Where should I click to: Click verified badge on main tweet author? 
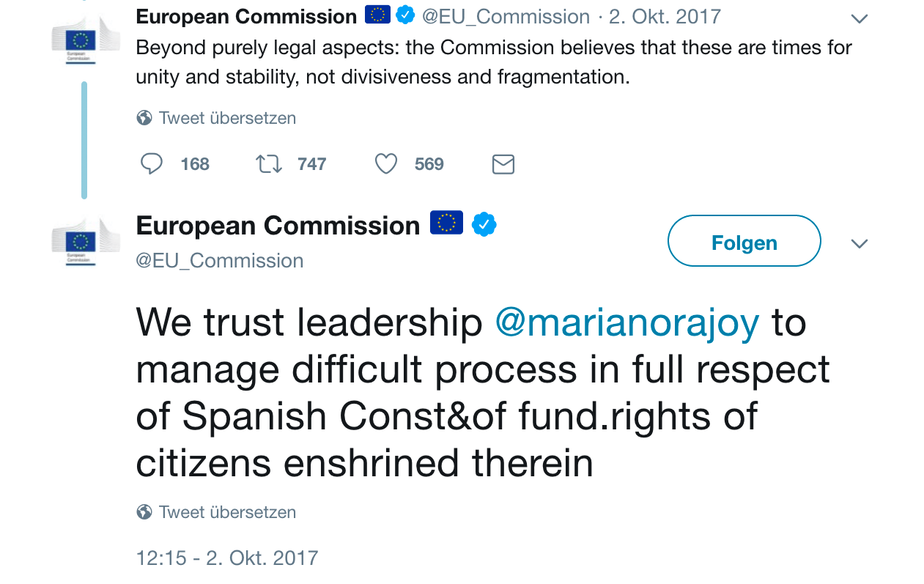pyautogui.click(x=484, y=225)
